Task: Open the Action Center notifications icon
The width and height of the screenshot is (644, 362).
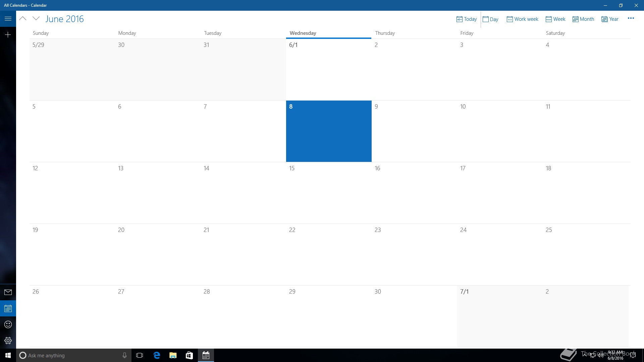Action: coord(633,355)
